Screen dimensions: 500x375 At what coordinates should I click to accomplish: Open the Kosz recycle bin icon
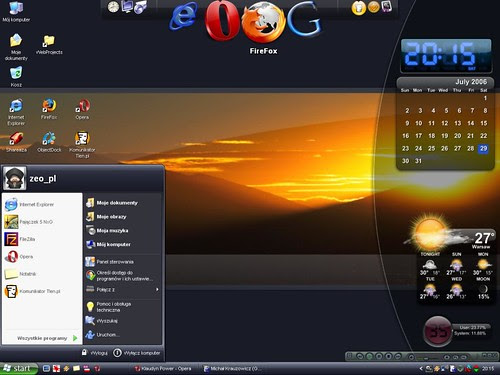click(x=16, y=76)
